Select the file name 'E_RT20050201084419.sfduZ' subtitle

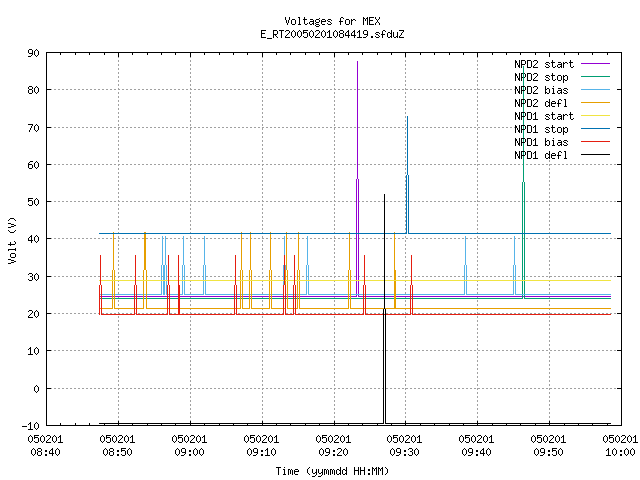click(x=332, y=34)
